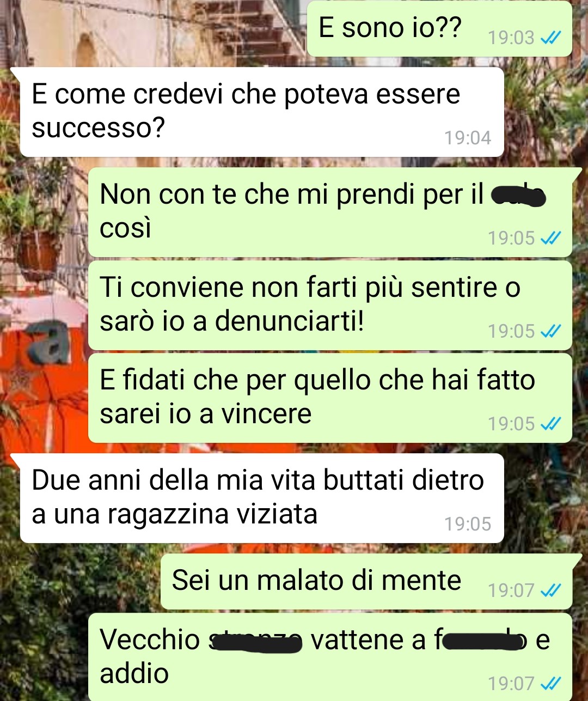Tap the 19:05 timestamp under 'ragazzina viziata'
The image size is (588, 701).
468,524
